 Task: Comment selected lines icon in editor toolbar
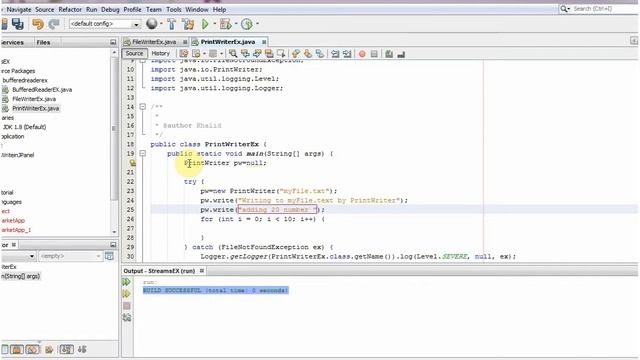coord(389,54)
